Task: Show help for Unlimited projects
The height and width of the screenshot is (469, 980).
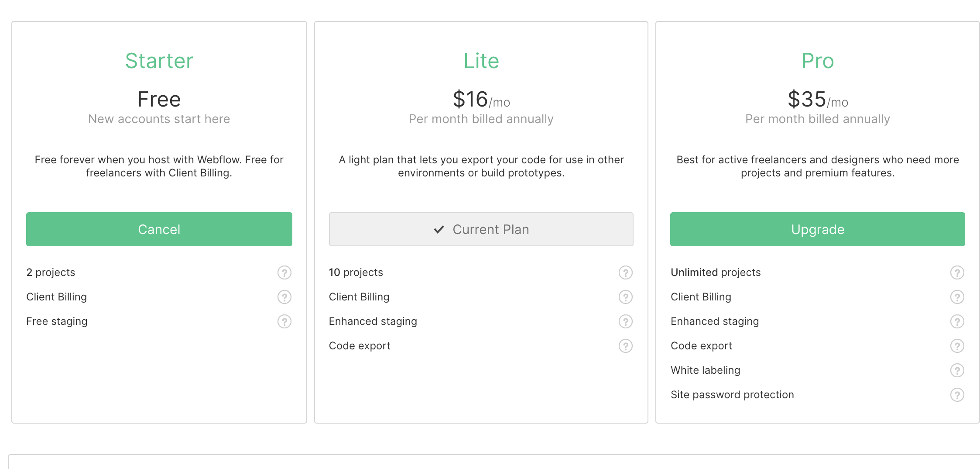Action: click(x=957, y=272)
